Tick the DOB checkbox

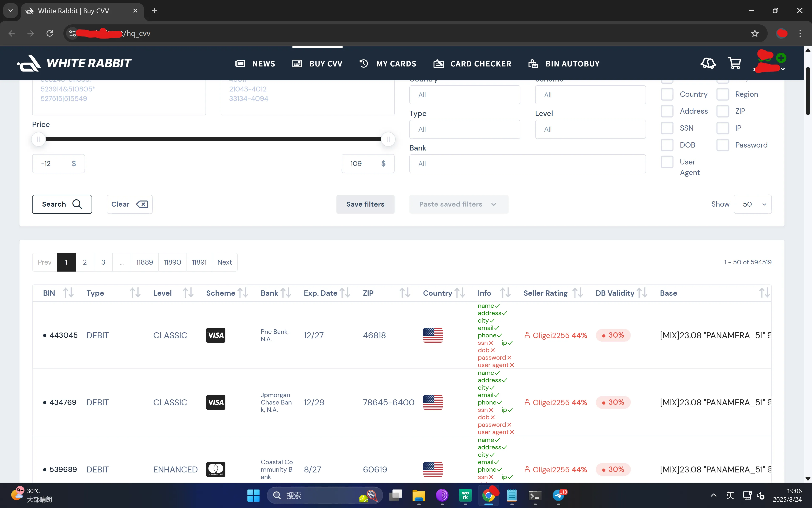tap(667, 145)
